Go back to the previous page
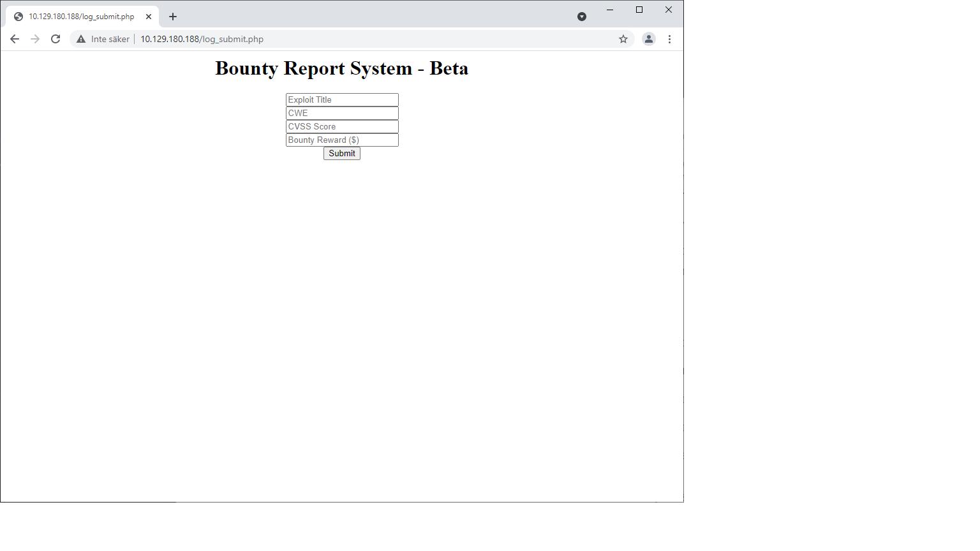This screenshot has height=551, width=980. click(15, 39)
